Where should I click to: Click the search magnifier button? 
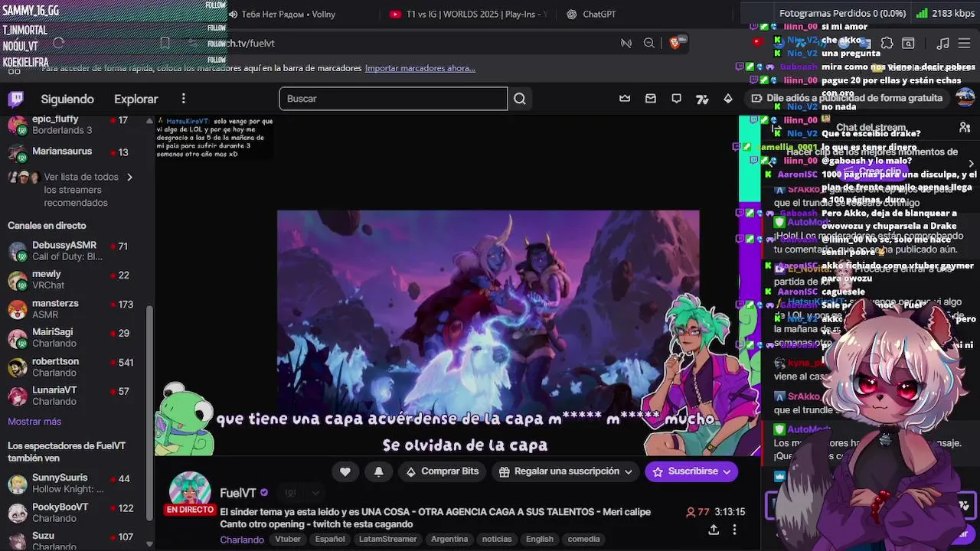(520, 99)
